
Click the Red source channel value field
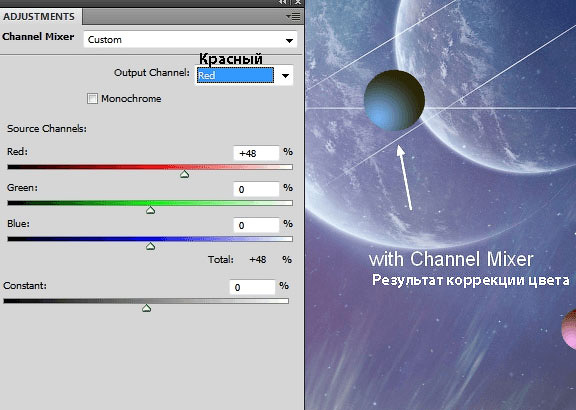pos(256,153)
